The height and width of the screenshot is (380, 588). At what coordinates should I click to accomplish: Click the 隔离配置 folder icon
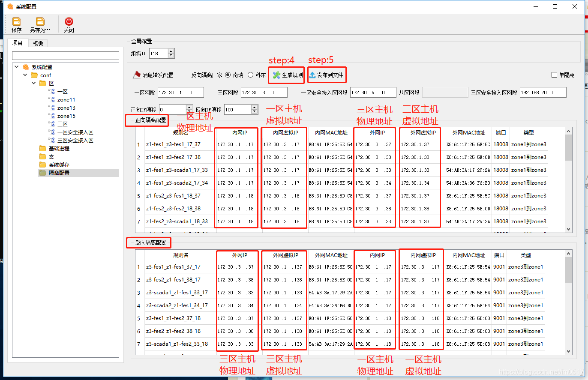click(x=43, y=173)
